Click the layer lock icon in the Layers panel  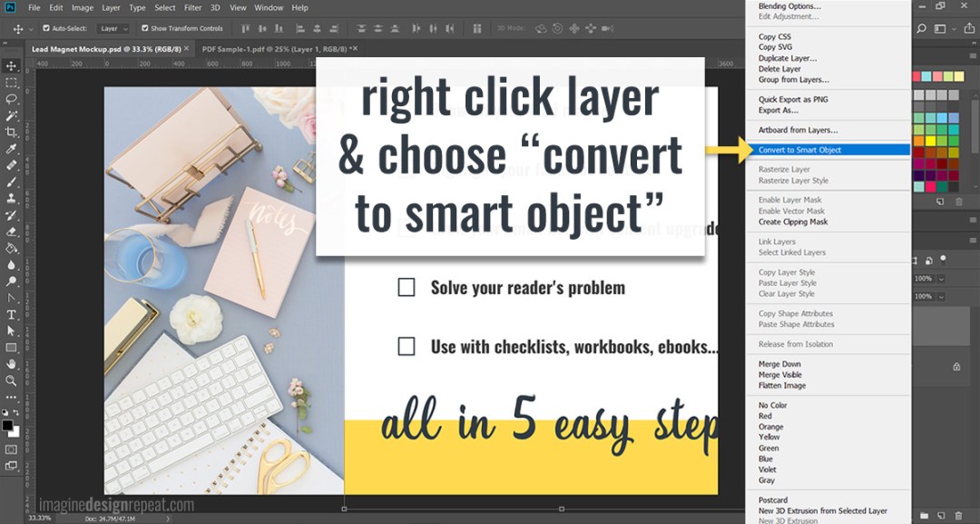click(x=957, y=367)
